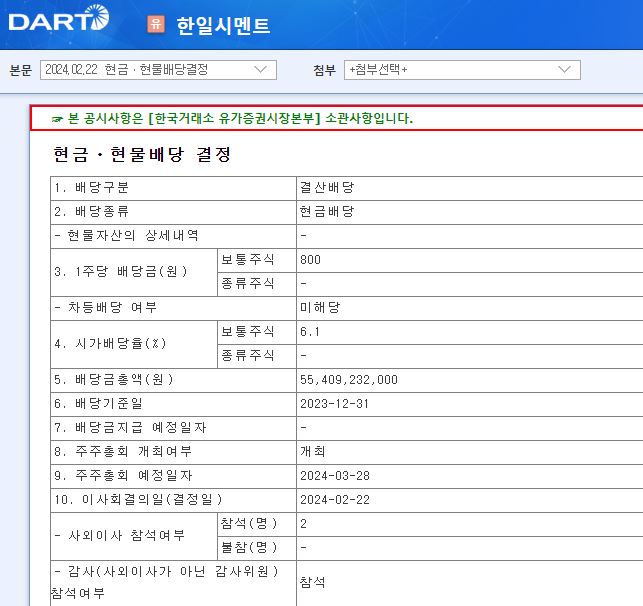This screenshot has width=643, height=606.
Task: Click the total amount 55,409,232,000
Action: click(x=349, y=380)
